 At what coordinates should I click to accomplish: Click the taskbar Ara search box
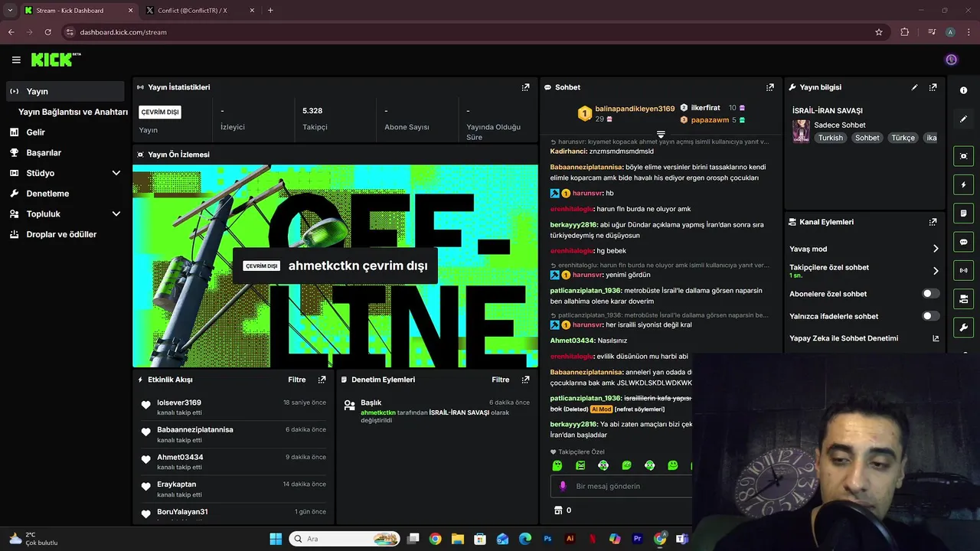tap(345, 539)
